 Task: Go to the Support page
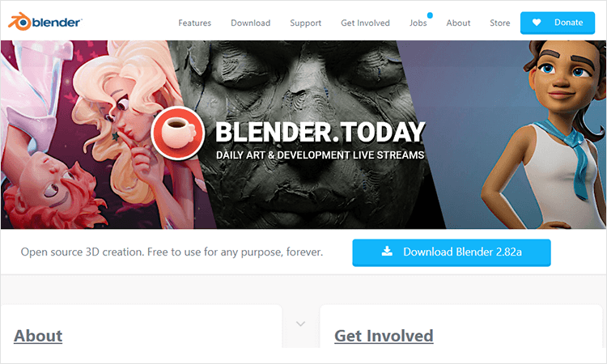(x=305, y=23)
